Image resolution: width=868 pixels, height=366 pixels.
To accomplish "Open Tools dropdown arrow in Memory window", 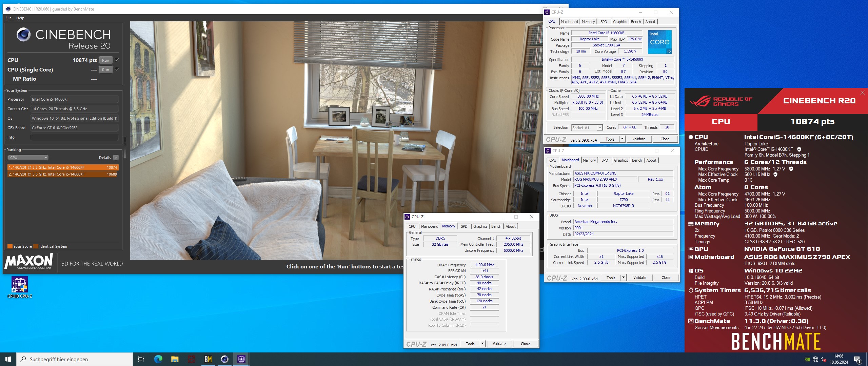I will 482,344.
